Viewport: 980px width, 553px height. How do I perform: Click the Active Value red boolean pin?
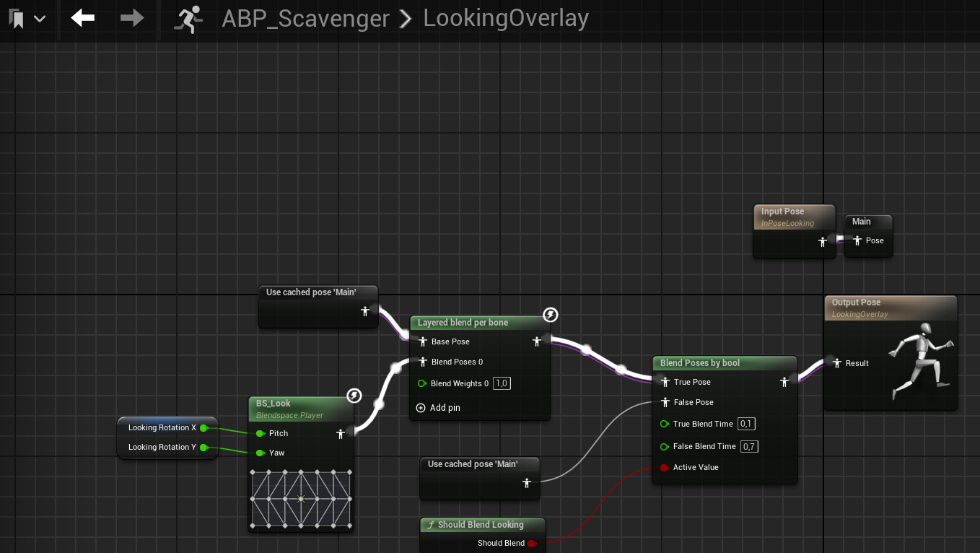(664, 468)
